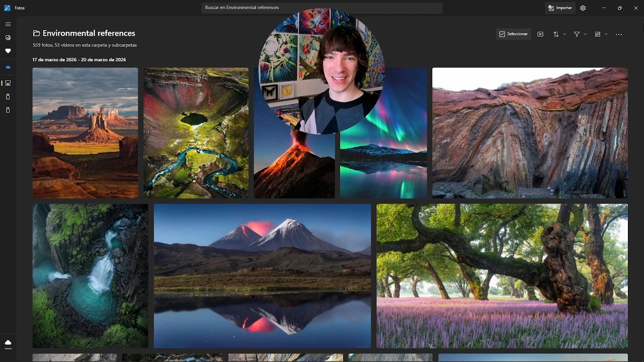
Task: Open the aerial green crater river photo
Action: pos(196,133)
